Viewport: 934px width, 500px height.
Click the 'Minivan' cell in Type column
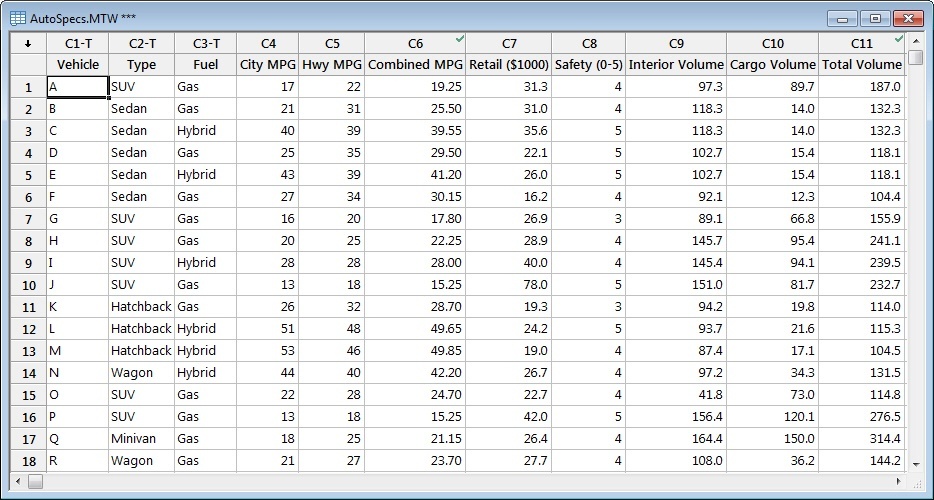point(141,439)
